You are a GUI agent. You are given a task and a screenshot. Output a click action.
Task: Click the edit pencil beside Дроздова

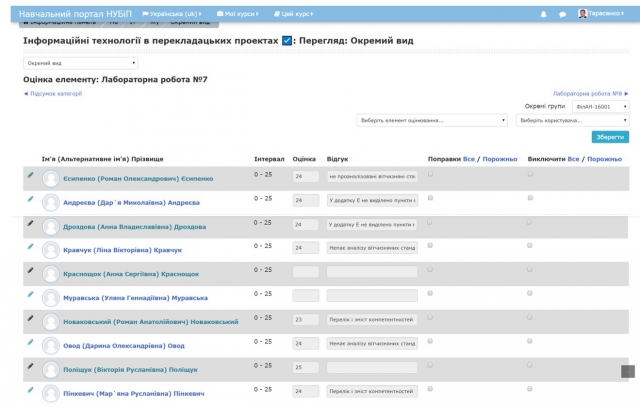click(x=30, y=223)
